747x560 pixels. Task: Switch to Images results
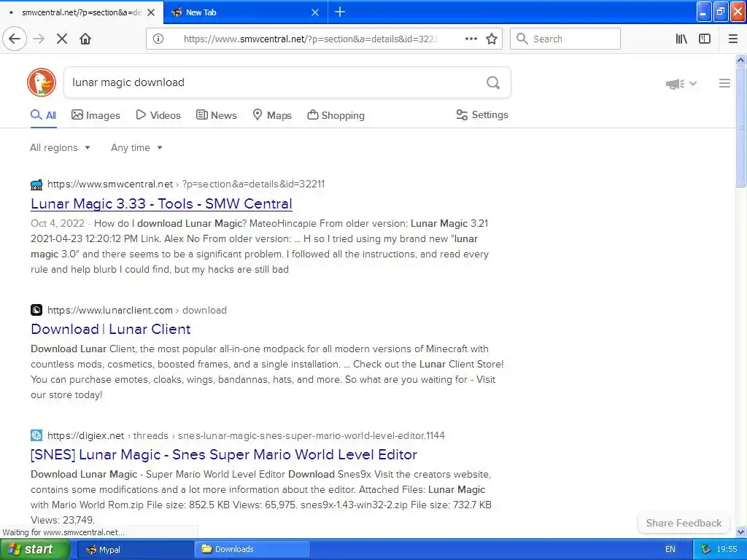pos(96,115)
